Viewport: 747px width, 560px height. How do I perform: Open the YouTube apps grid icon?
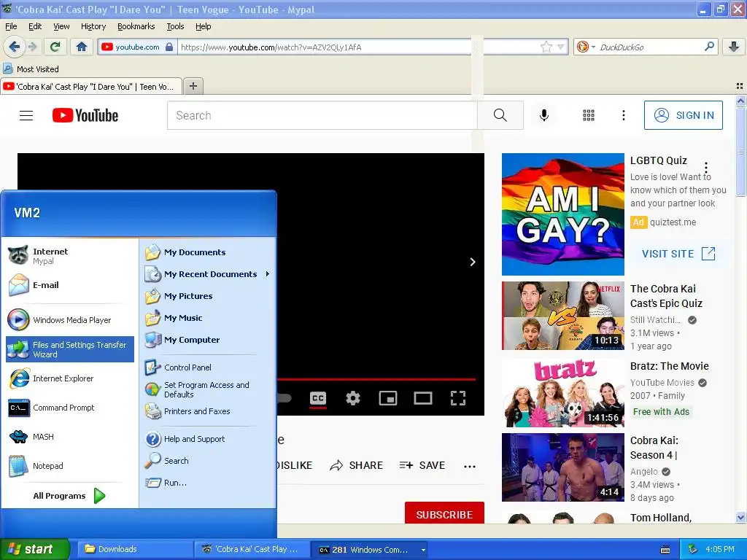click(589, 115)
